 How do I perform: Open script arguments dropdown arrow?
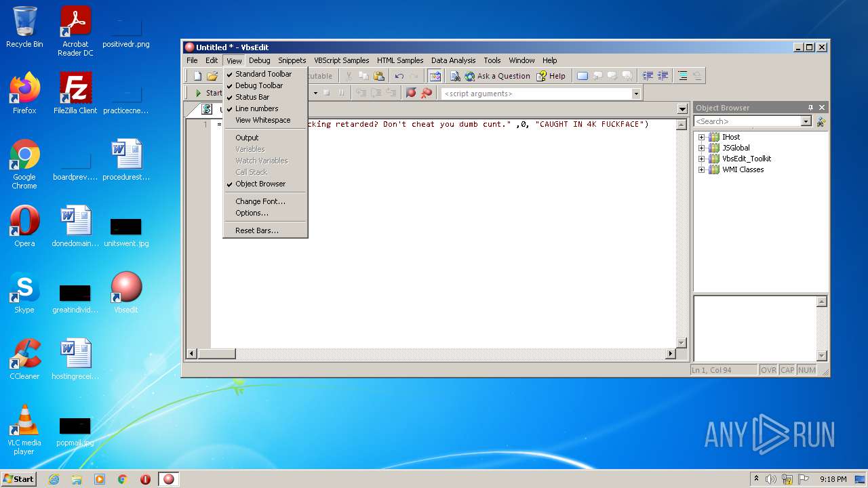(x=636, y=94)
